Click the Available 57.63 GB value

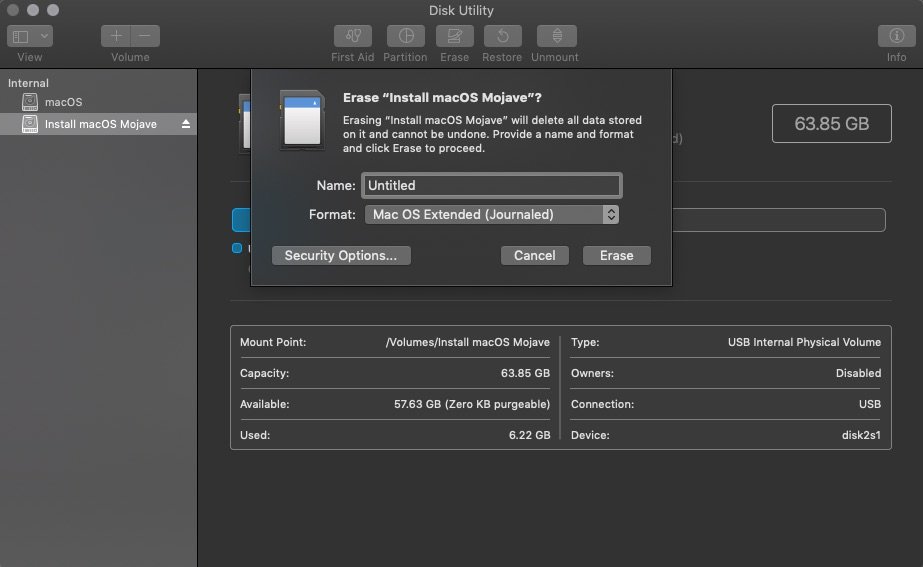click(x=472, y=404)
